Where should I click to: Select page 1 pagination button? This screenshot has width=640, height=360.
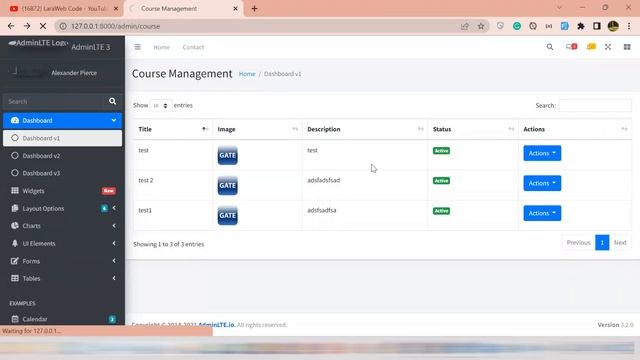coord(602,242)
